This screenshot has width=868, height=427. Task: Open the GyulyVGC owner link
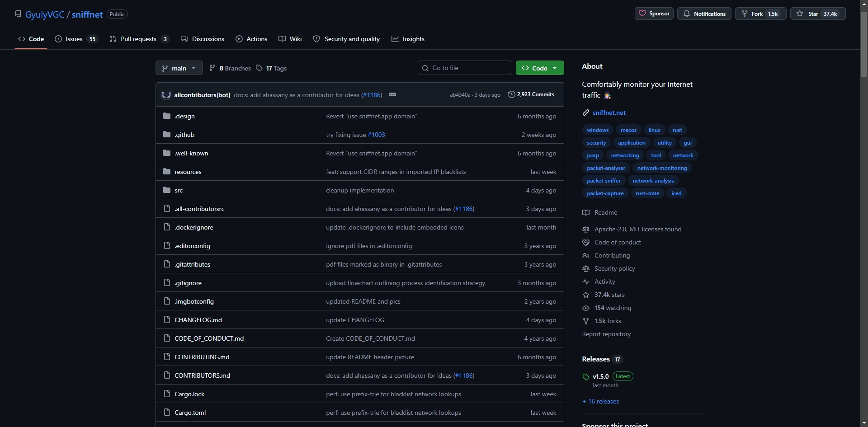[45, 14]
